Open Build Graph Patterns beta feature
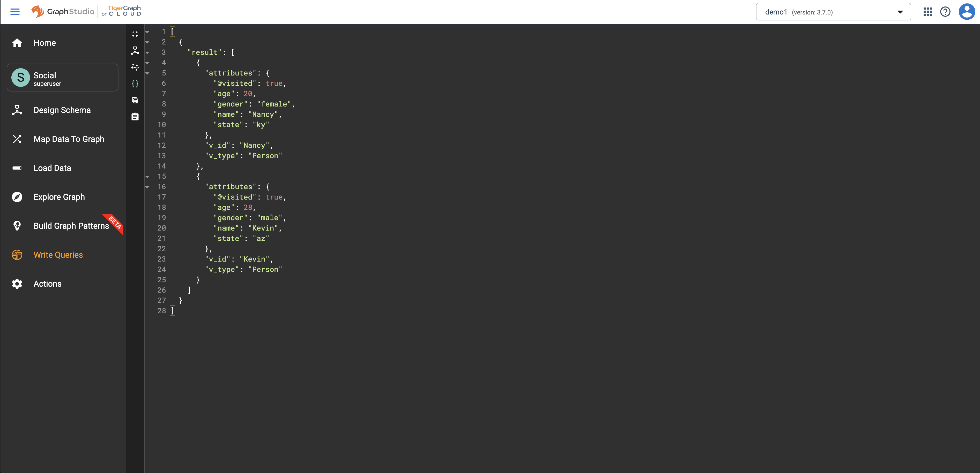980x473 pixels. click(x=71, y=225)
